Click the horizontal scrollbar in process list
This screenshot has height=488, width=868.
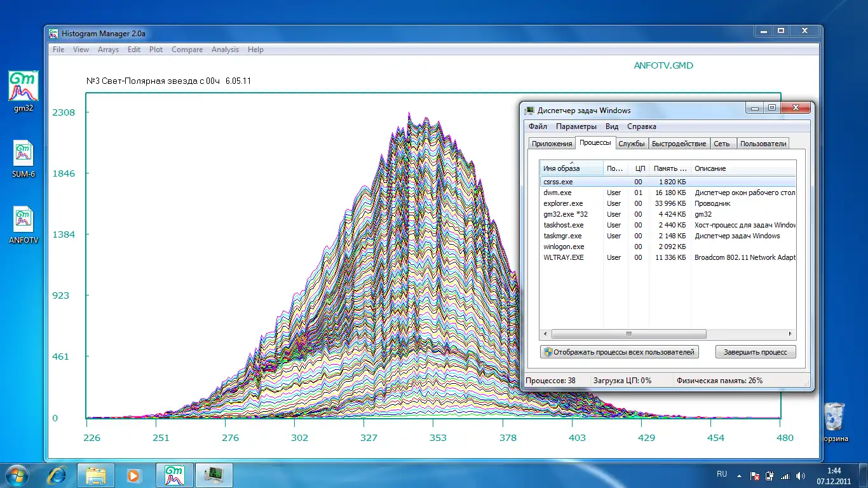tap(628, 334)
